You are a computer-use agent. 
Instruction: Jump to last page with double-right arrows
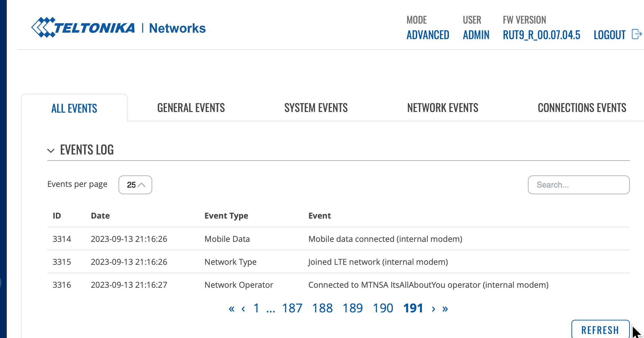click(445, 308)
